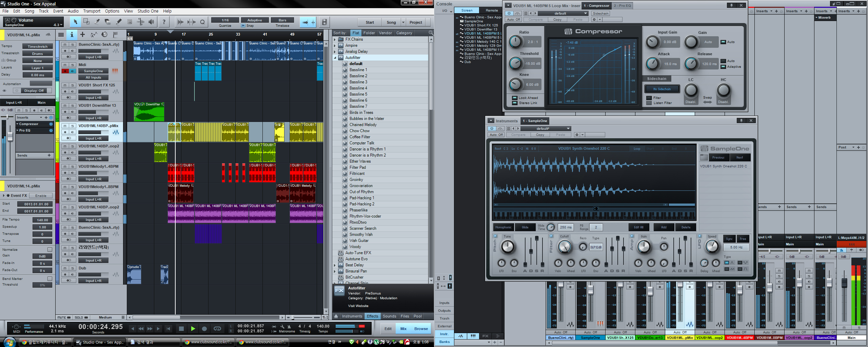Switch browser to Files tab
The height and width of the screenshot is (347, 868).
[405, 316]
